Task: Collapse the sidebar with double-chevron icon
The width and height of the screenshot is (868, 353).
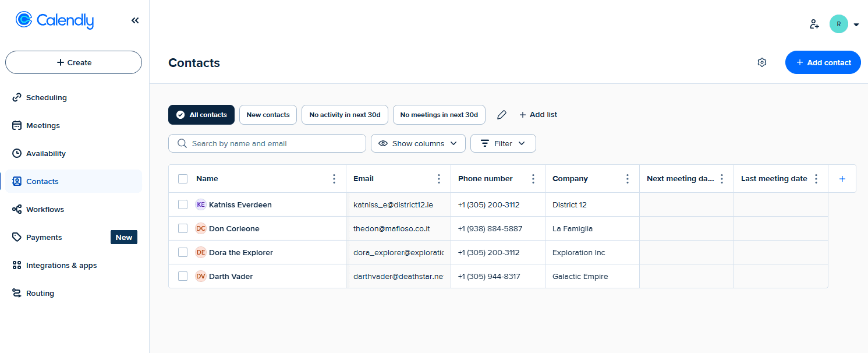Action: (135, 20)
